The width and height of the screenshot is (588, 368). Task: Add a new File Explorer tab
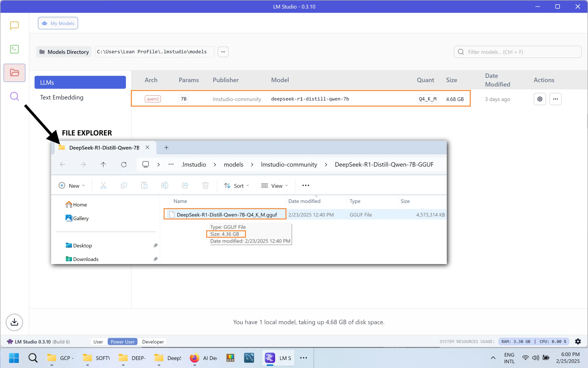166,147
